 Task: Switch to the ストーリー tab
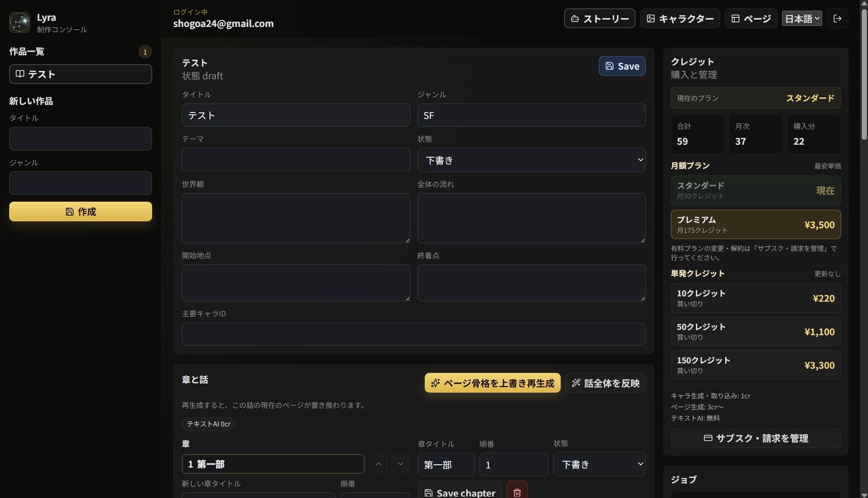point(600,18)
